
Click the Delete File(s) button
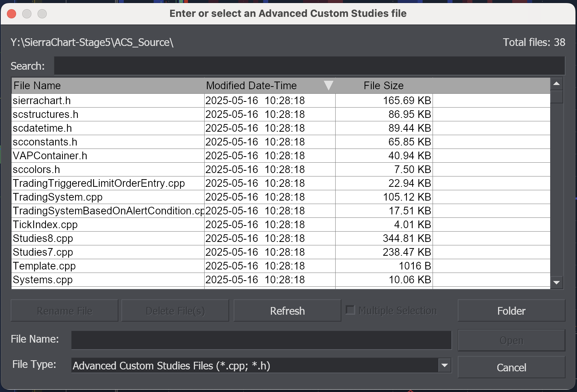tap(175, 311)
